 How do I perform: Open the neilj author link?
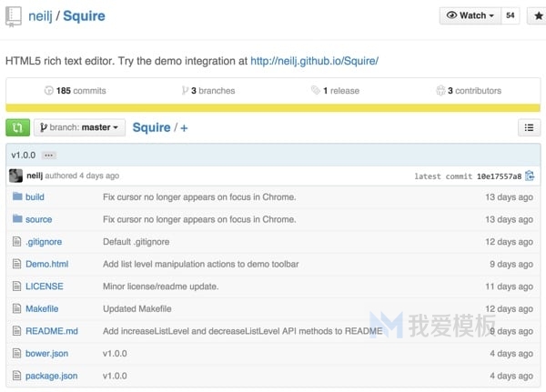35,176
